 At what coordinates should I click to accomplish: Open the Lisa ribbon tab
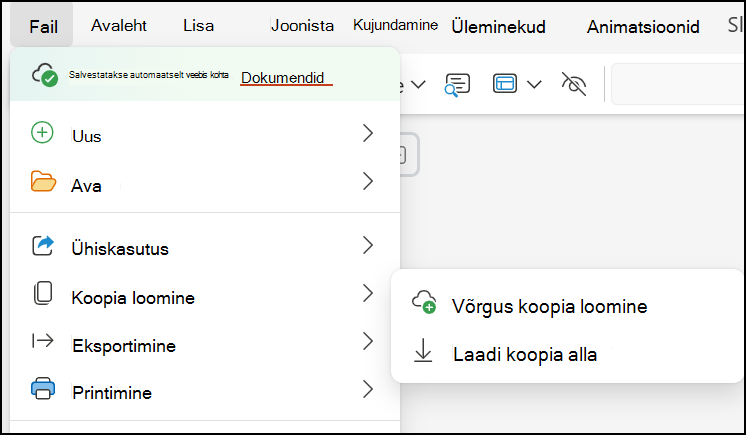pyautogui.click(x=198, y=25)
